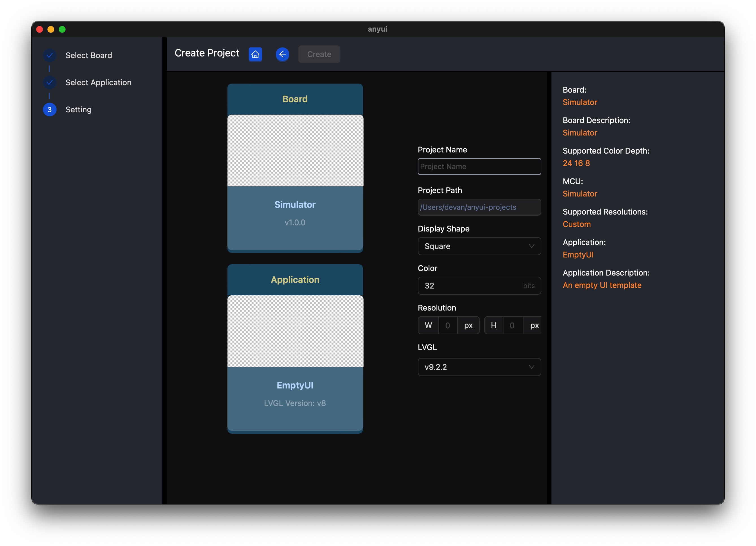This screenshot has width=756, height=546.
Task: Go to the Select Board step
Action: tap(89, 55)
